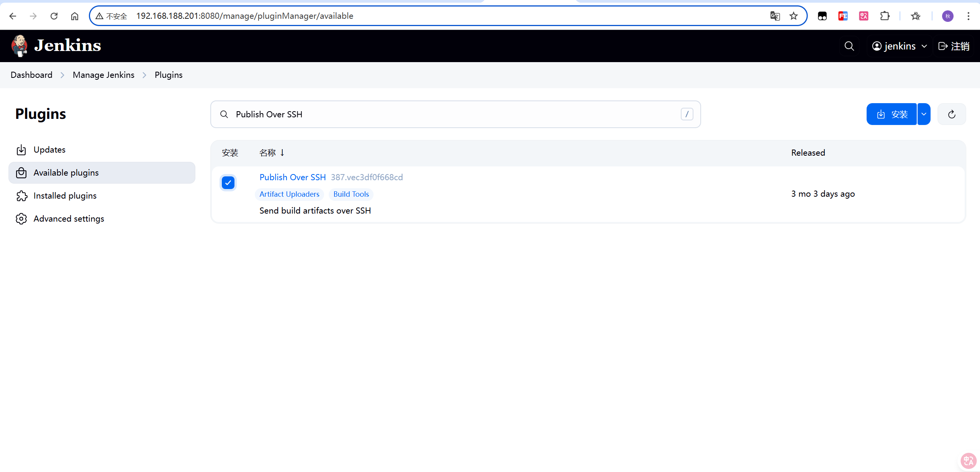Focus the plugin search input field

click(455, 114)
